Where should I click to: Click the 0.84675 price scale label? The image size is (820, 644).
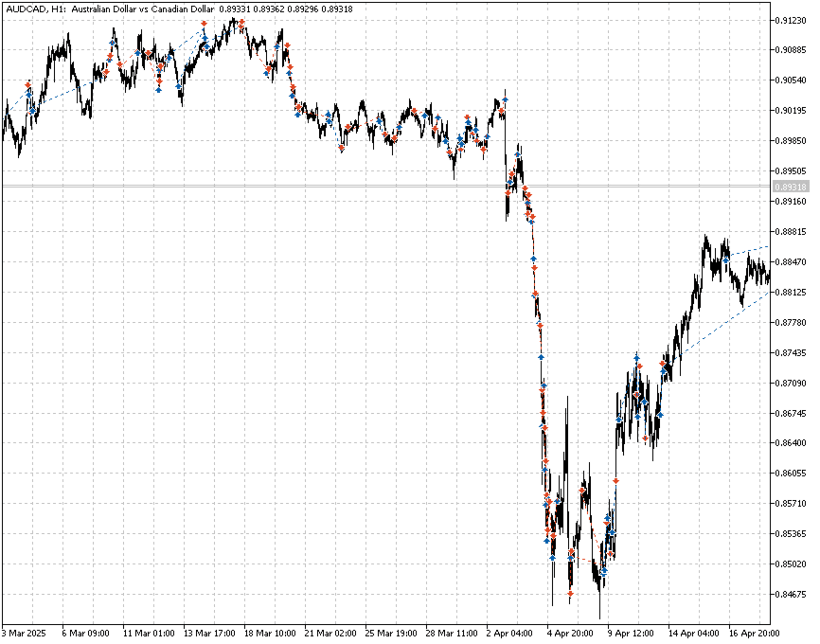[791, 595]
